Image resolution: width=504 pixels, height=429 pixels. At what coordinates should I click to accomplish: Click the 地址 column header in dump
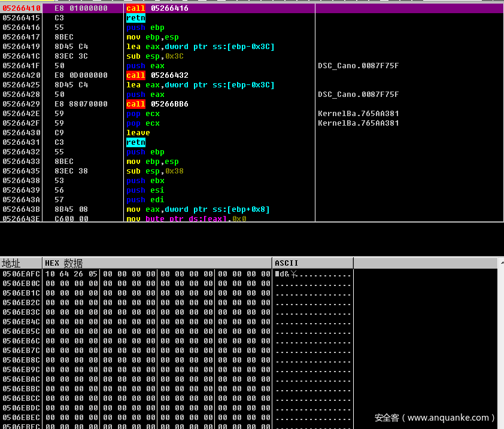[11, 263]
